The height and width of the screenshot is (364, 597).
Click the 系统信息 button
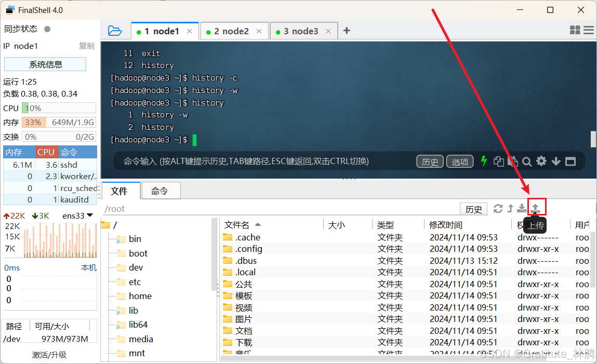pyautogui.click(x=45, y=64)
